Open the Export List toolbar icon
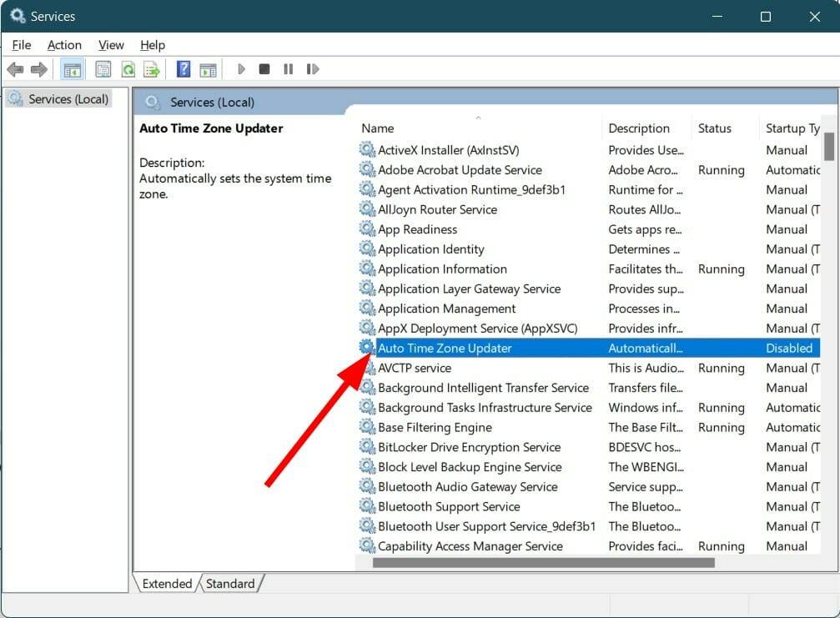The height and width of the screenshot is (618, 840). point(152,69)
